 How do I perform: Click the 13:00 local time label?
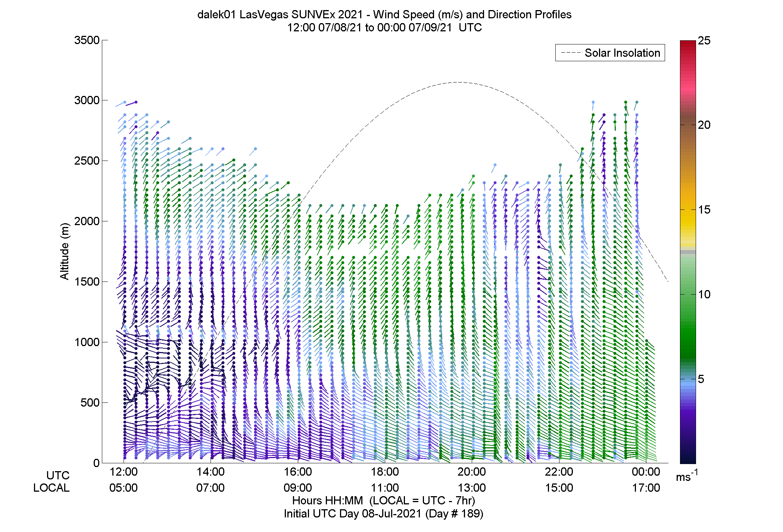[x=472, y=488]
